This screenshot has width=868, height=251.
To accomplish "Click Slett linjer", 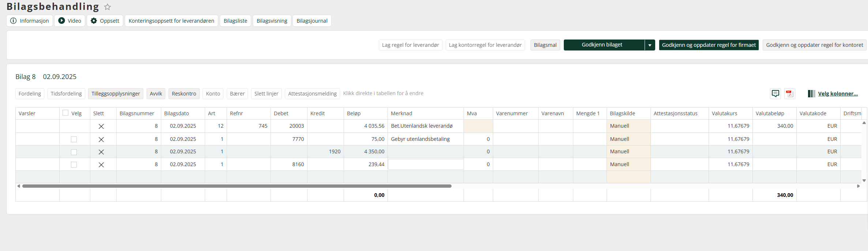I will 266,94.
